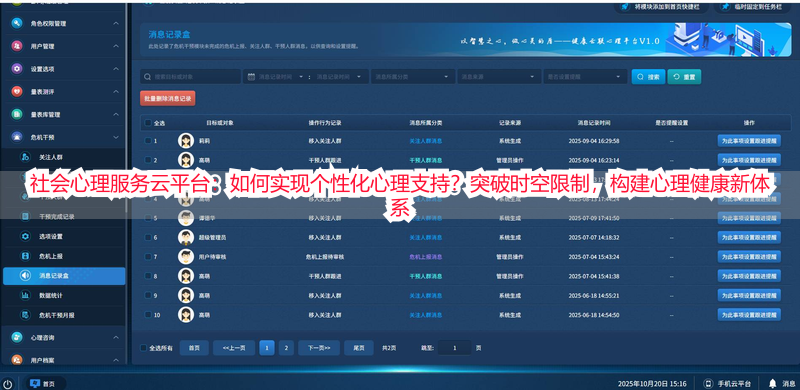Open the 消息来源 filter dropdown
The width and height of the screenshot is (800, 390).
499,77
